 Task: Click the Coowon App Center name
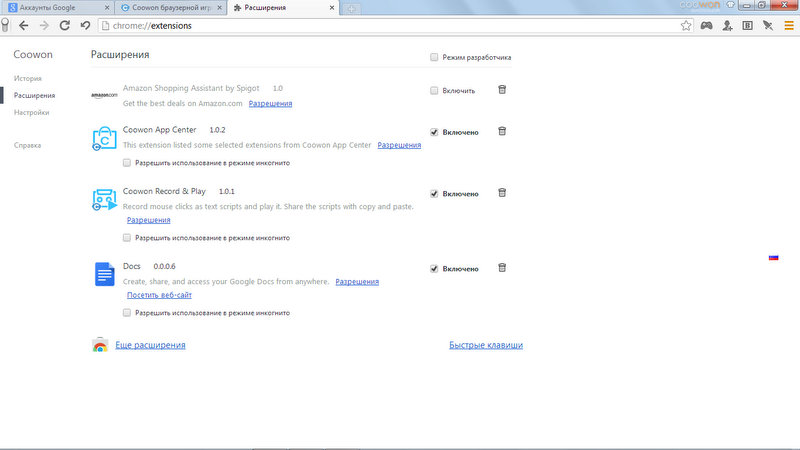[159, 130]
